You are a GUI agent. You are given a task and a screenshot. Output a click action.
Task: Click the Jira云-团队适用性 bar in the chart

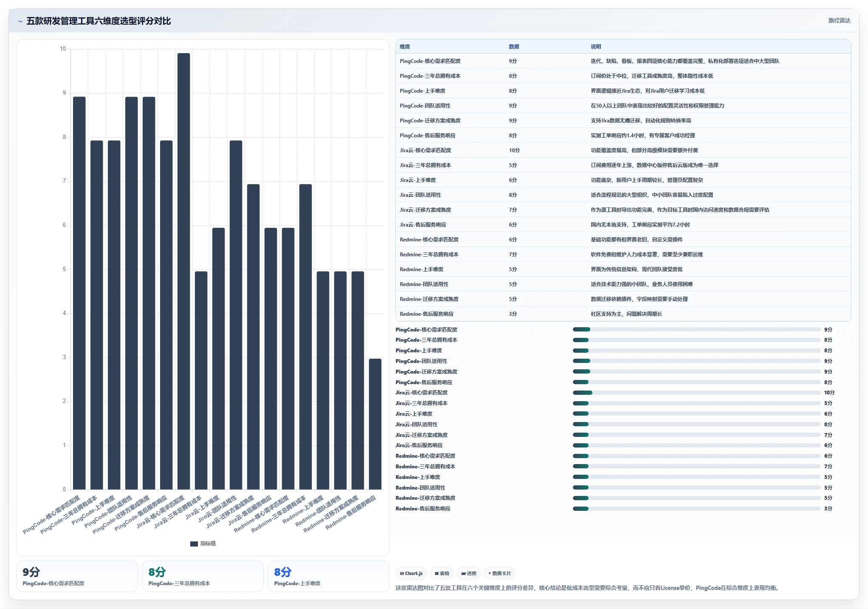pos(236,315)
